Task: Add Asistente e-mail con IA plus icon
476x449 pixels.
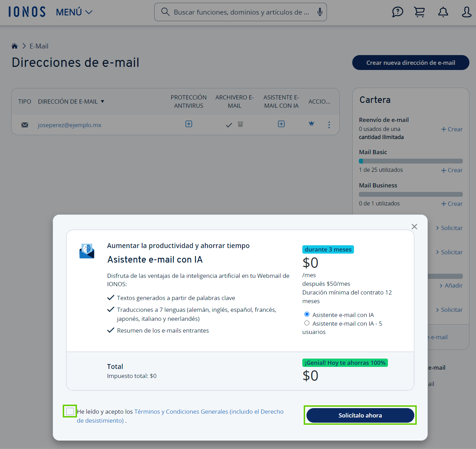Action: coord(281,124)
